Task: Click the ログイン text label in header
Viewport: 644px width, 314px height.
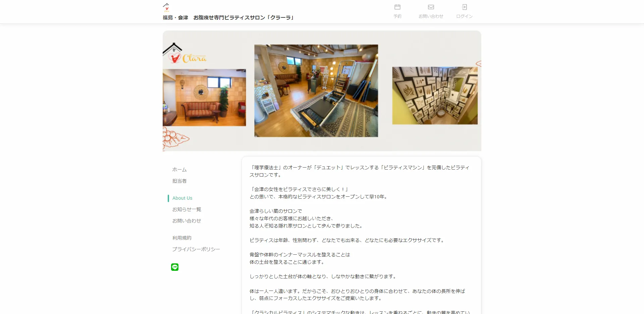Action: coord(464,16)
